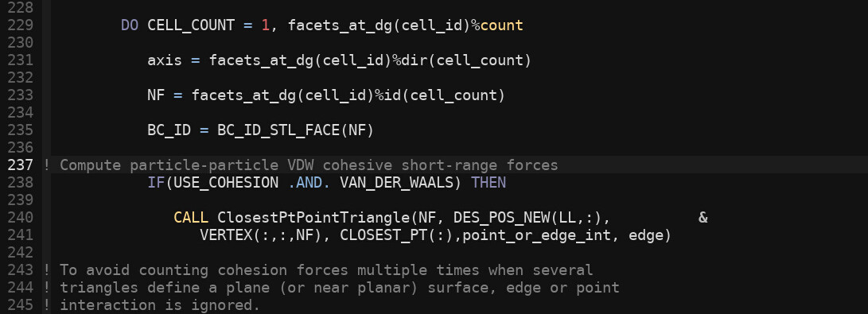The width and height of the screenshot is (868, 314).
Task: Click ClosestPtPointTriangle subroutine name
Action: coord(313,217)
